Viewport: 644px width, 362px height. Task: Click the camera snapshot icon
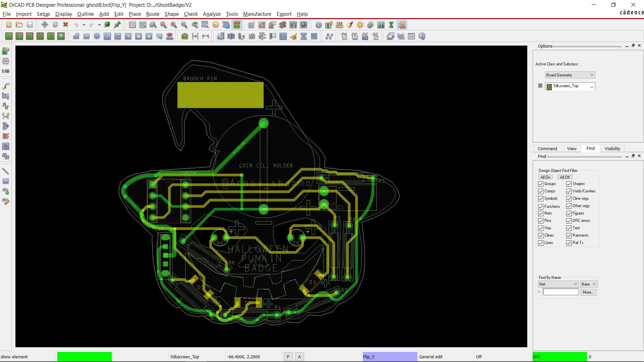point(252,37)
